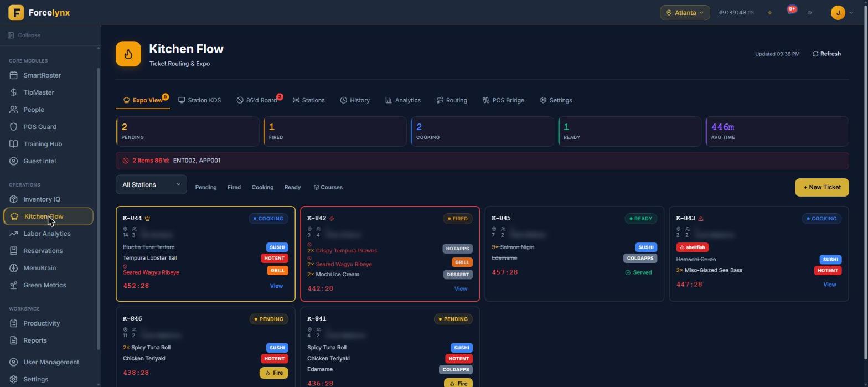The height and width of the screenshot is (387, 868).
Task: Click the sidebar scrollbar
Action: [x=99, y=208]
